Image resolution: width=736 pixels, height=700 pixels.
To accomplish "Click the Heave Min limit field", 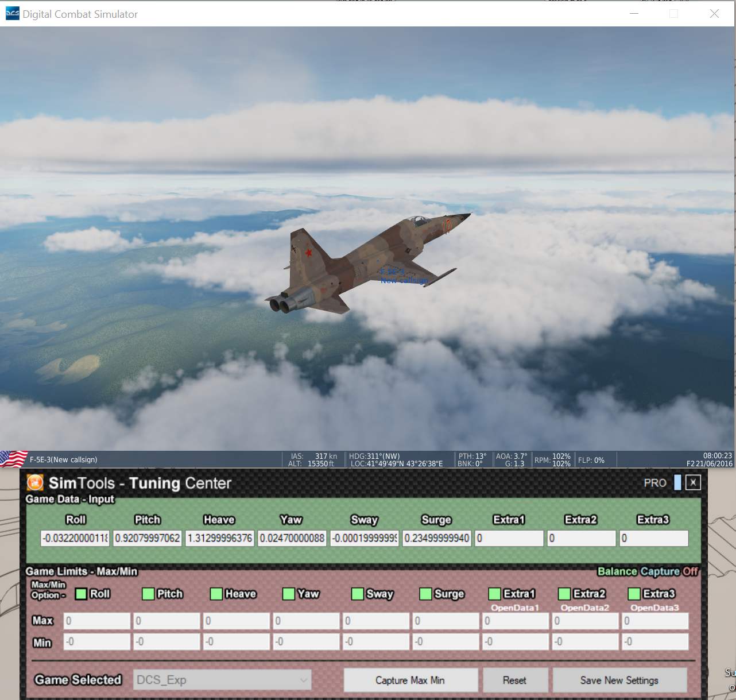I will click(237, 641).
